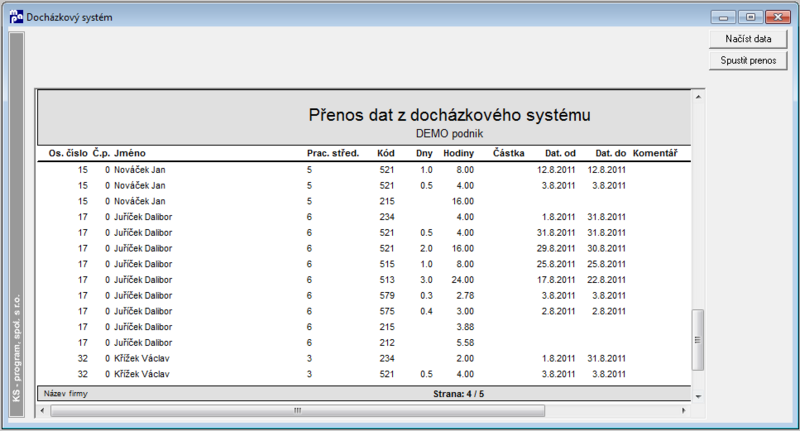Click the KS - program vertical sidebar label
Image resolution: width=800 pixels, height=431 pixels.
16,348
